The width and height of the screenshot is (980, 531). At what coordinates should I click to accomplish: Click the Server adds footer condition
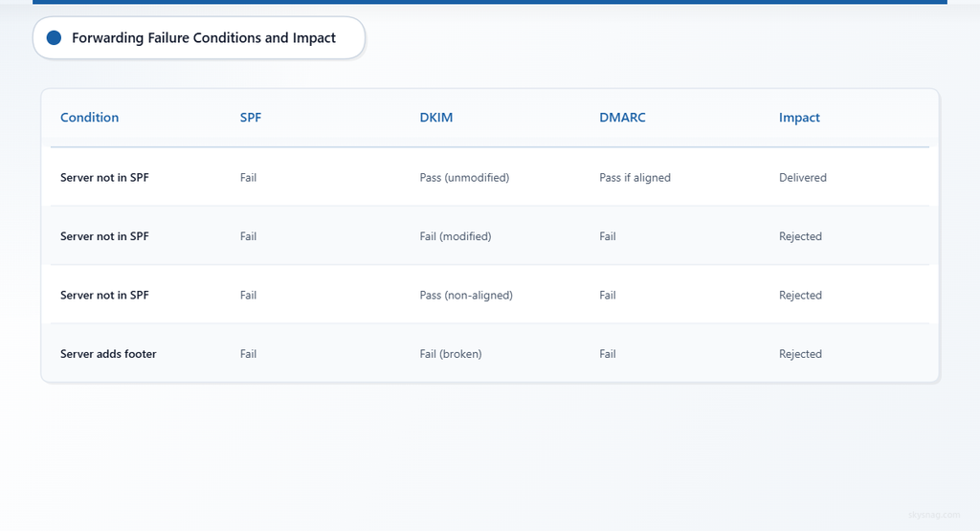coord(108,354)
